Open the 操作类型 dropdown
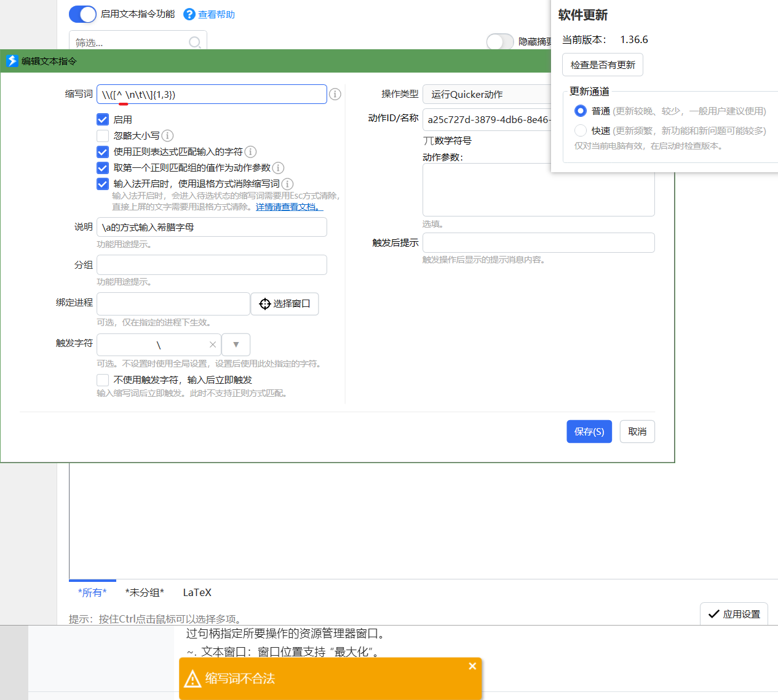This screenshot has width=778, height=700. click(x=487, y=94)
